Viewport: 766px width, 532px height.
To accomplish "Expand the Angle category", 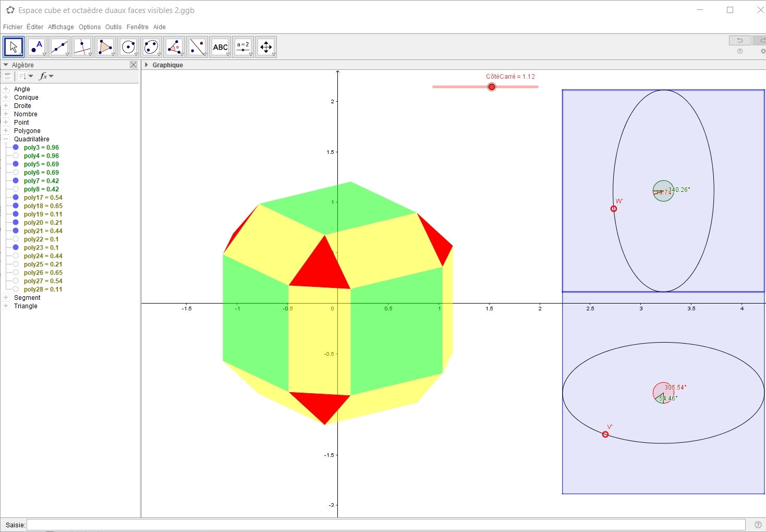I will 6,89.
